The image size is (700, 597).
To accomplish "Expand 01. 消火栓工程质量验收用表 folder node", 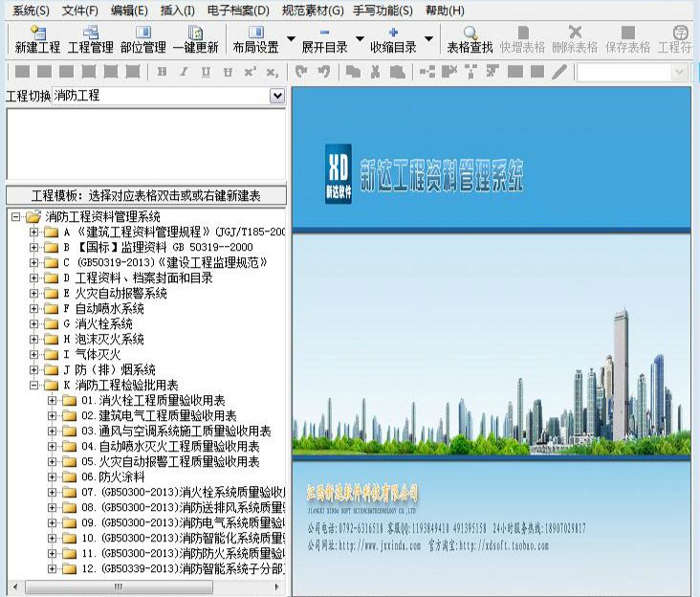I will tap(53, 400).
